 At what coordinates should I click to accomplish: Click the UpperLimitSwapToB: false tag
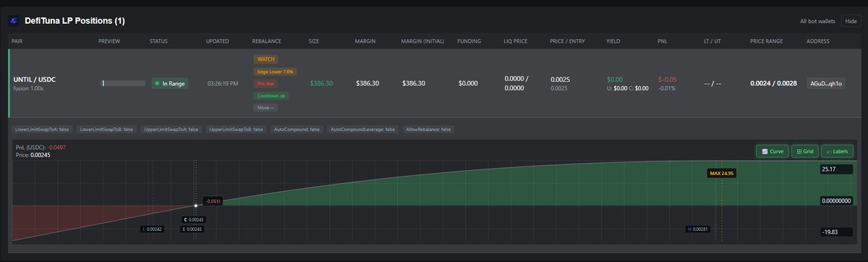(236, 130)
